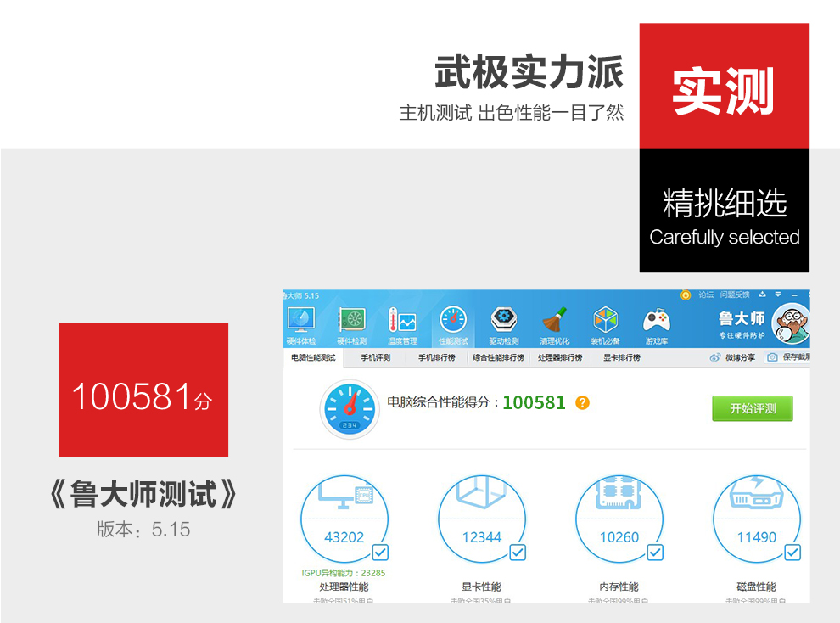
Task: Toggle the graphics card test checkbox near 12344
Action: pos(518,553)
